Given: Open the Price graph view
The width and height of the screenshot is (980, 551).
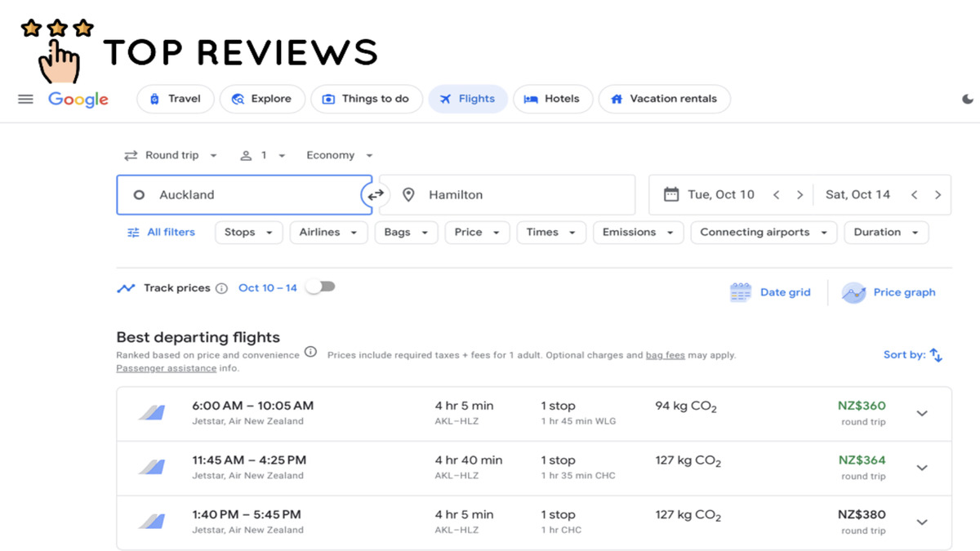Looking at the screenshot, I should point(889,292).
